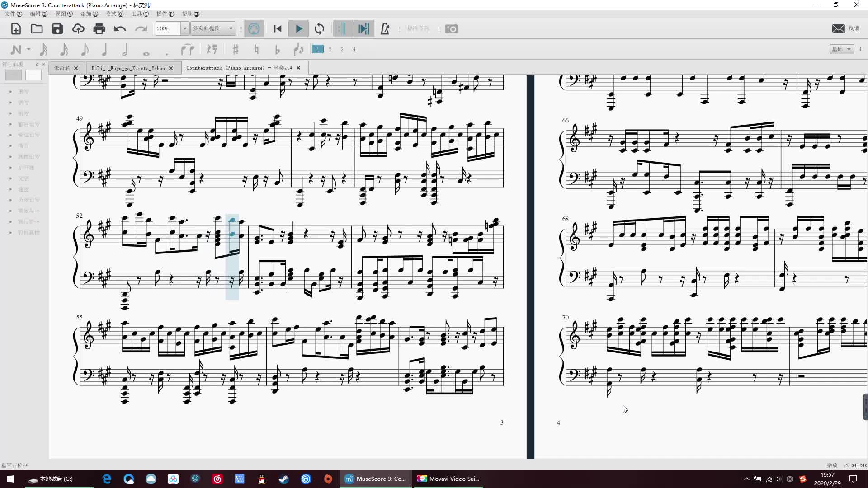Select voice 4

coord(354,49)
